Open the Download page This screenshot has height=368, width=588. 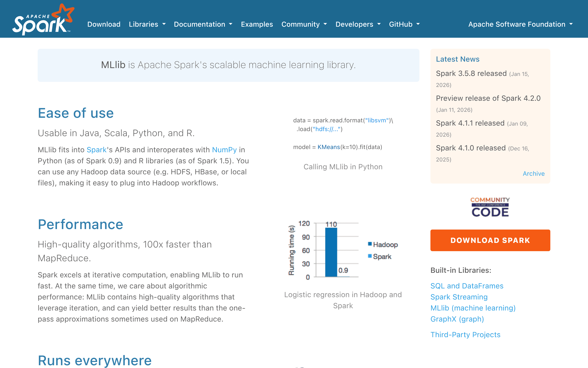(x=104, y=24)
